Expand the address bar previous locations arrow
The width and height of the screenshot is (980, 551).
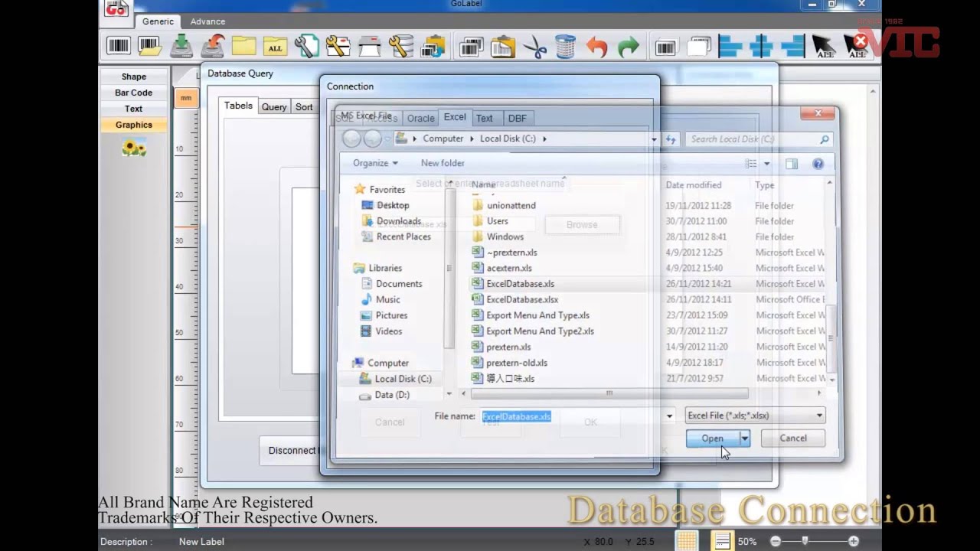click(654, 139)
